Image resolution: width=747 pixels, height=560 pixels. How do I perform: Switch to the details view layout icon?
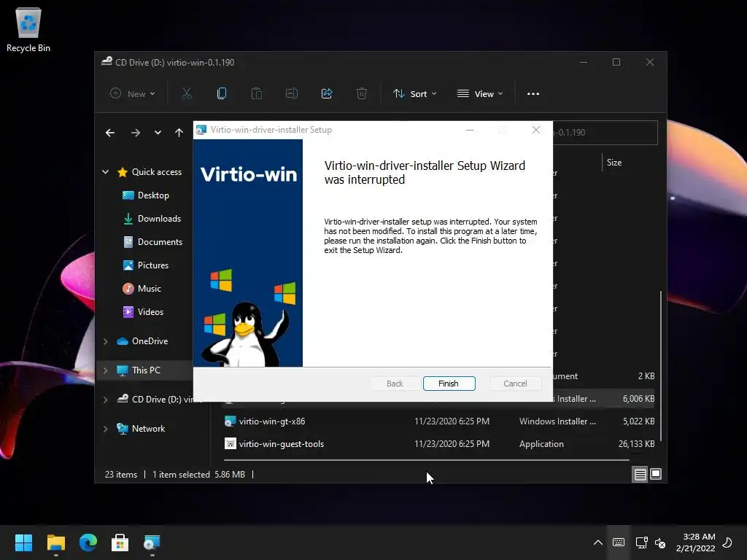640,474
